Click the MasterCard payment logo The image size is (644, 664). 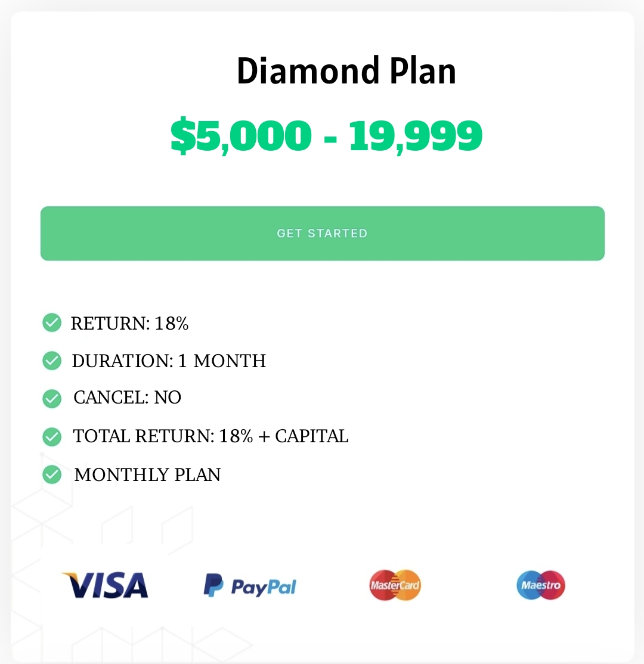tap(395, 585)
